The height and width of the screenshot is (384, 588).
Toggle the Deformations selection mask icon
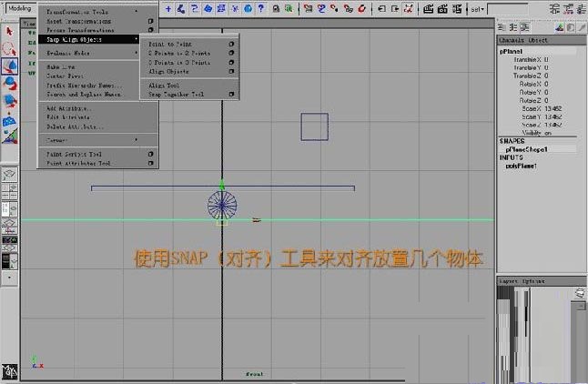[x=221, y=8]
